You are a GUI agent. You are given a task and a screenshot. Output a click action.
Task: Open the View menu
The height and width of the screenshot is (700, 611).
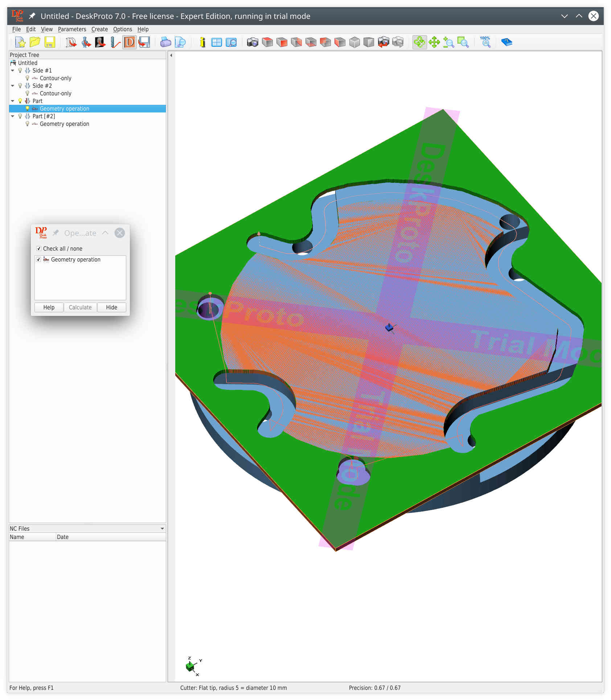point(46,29)
